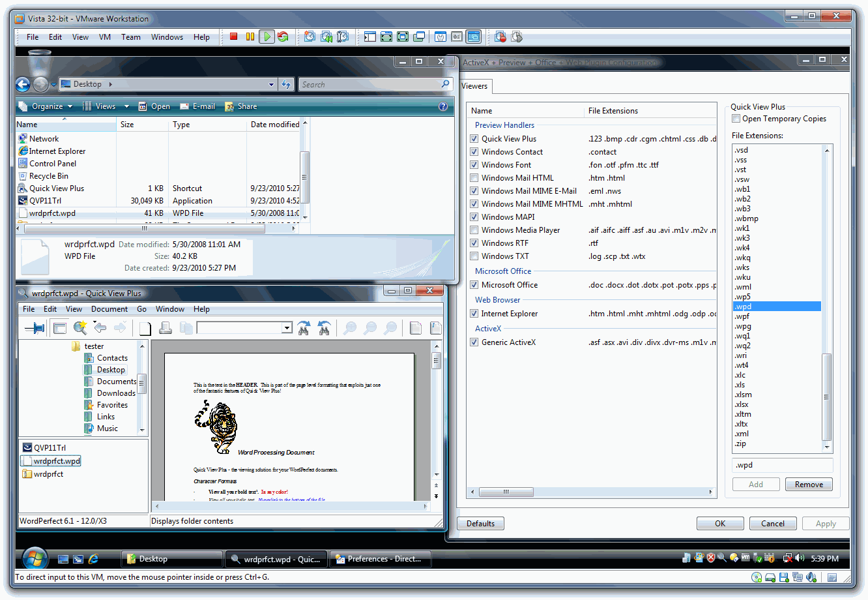This screenshot has height=600, width=868.
Task: Click the blank page icon in Quick View Plus
Action: (145, 328)
